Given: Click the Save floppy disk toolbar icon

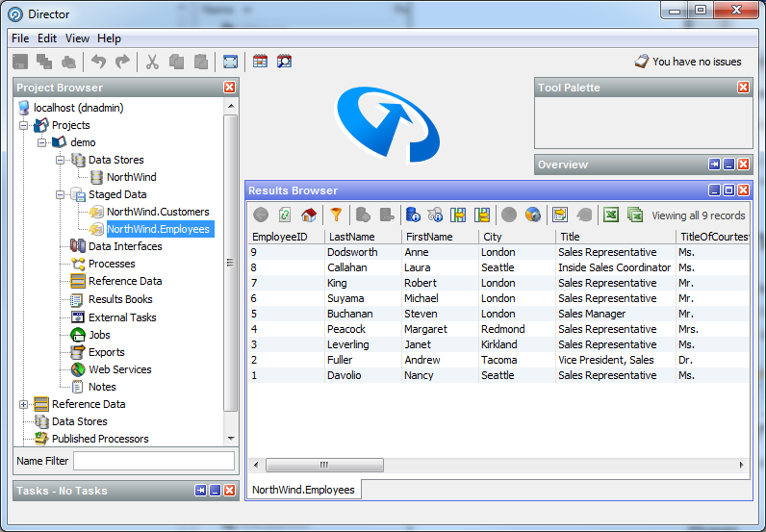Looking at the screenshot, I should [20, 62].
